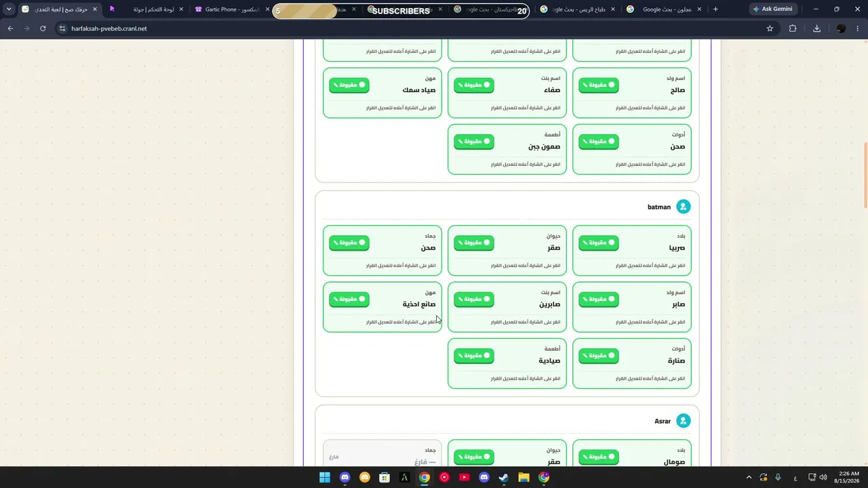Click the Asrar player avatar icon
This screenshot has width=868, height=488.
[684, 421]
